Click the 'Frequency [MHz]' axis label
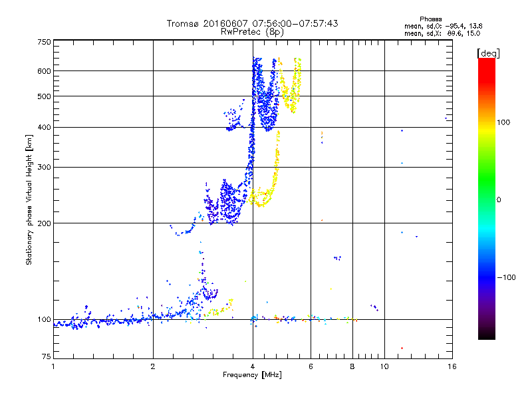Image resolution: width=532 pixels, height=399 pixels. click(252, 375)
